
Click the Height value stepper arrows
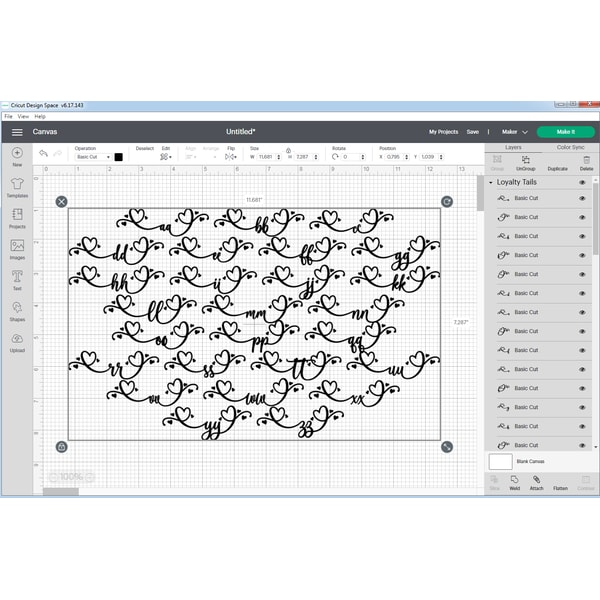point(316,157)
